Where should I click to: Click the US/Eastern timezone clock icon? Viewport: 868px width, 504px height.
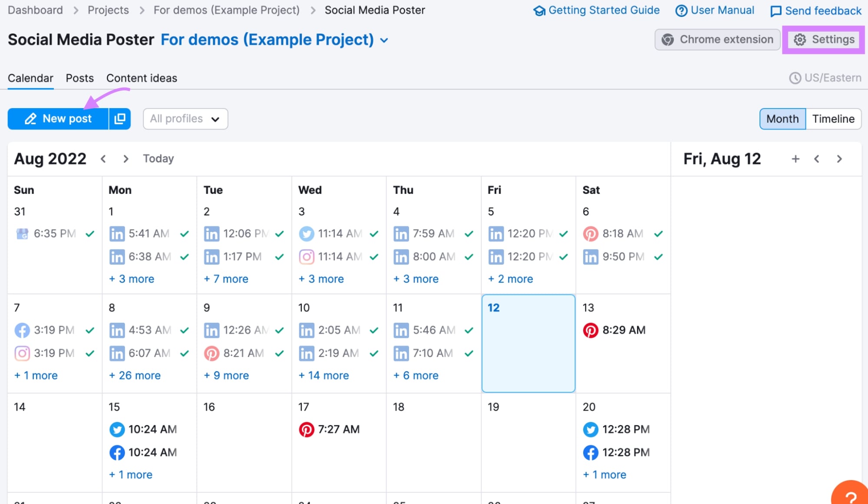[x=795, y=78]
